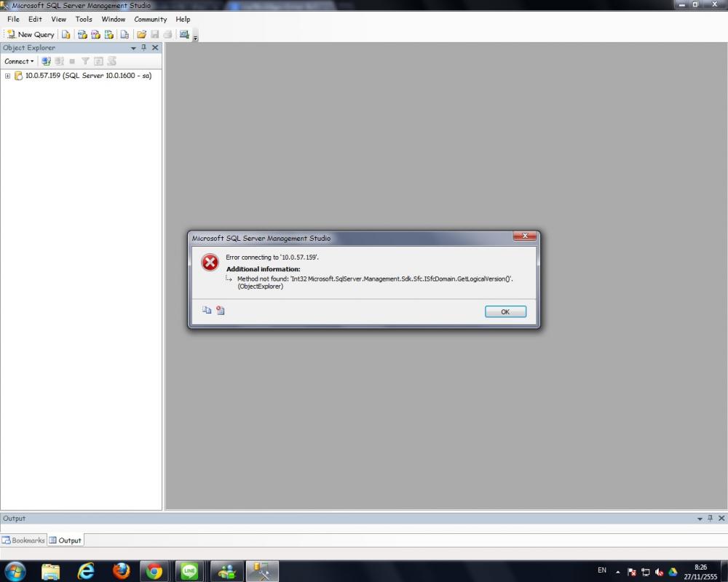Show hidden system tray icons arrow
Screen dimensions: 728x582
618,572
